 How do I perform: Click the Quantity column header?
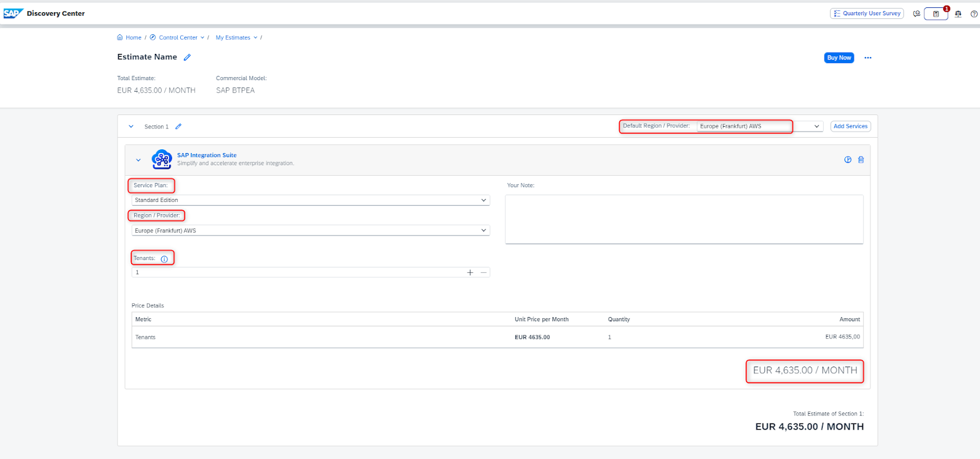619,319
